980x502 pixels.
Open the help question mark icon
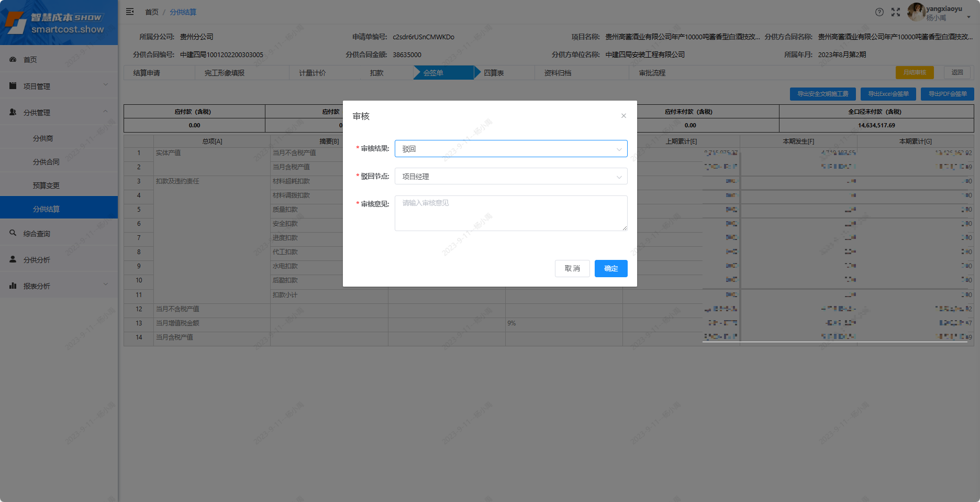point(879,12)
